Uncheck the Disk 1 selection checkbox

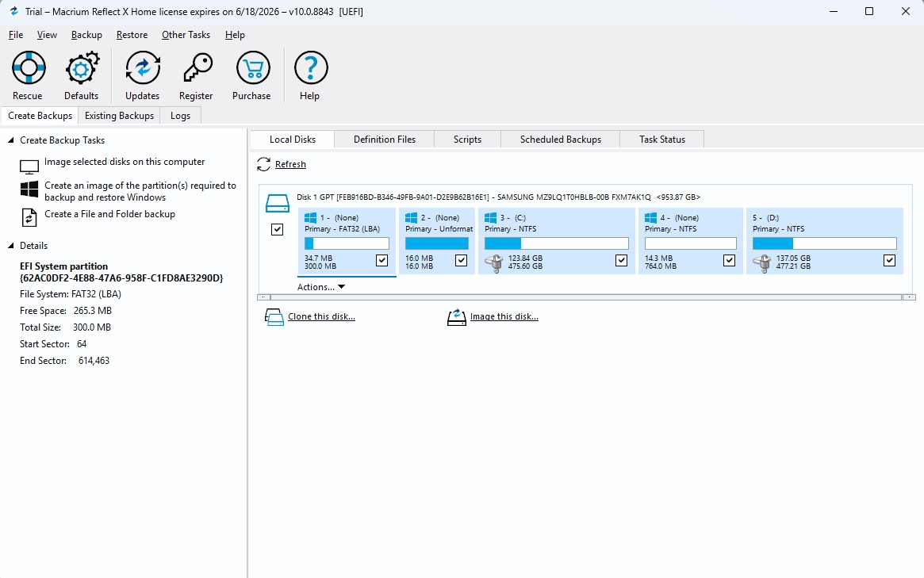click(x=277, y=229)
